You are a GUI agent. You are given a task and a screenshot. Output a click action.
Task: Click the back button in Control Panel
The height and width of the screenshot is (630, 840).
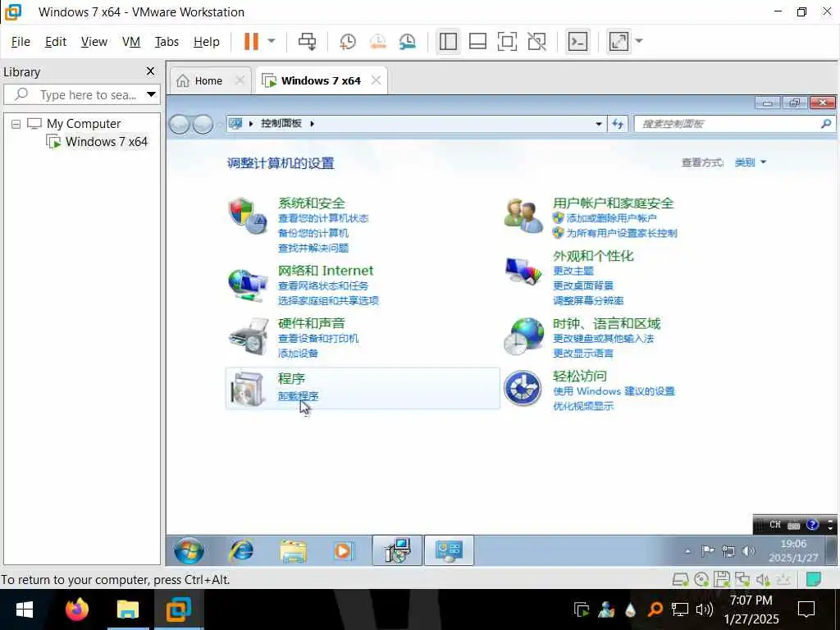[x=179, y=125]
